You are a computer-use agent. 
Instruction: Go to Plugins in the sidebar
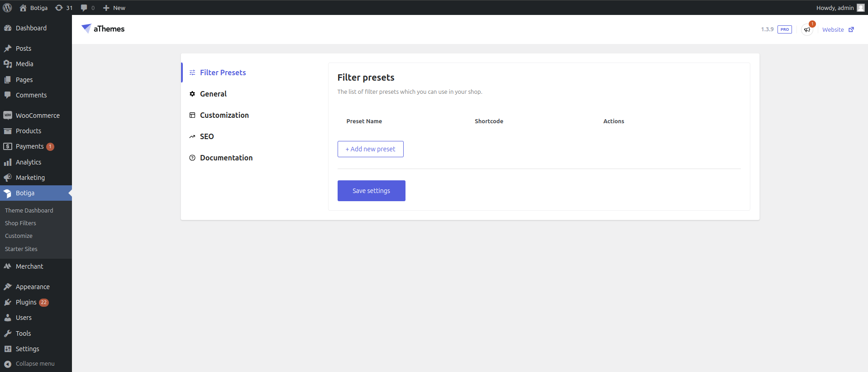pos(26,302)
